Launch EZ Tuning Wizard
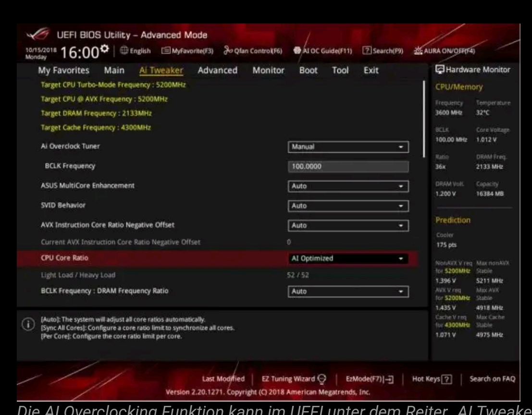The image size is (532, 415). click(294, 378)
